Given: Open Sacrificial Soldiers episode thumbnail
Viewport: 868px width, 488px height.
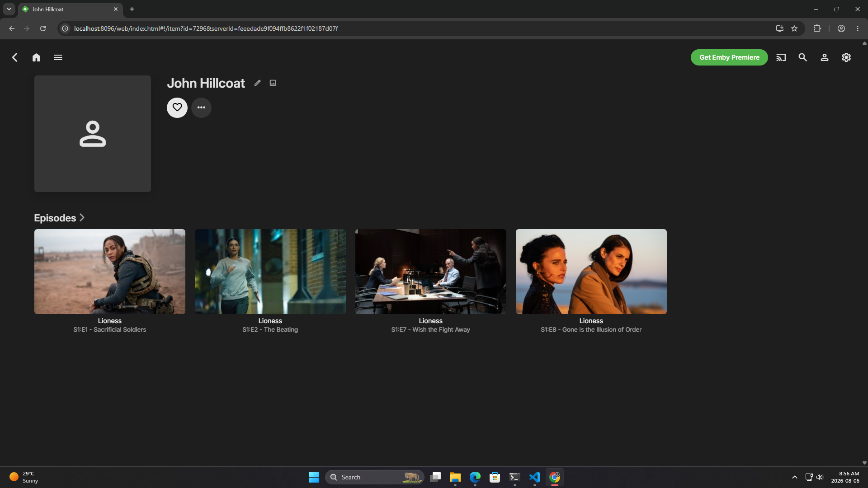Looking at the screenshot, I should (x=110, y=272).
